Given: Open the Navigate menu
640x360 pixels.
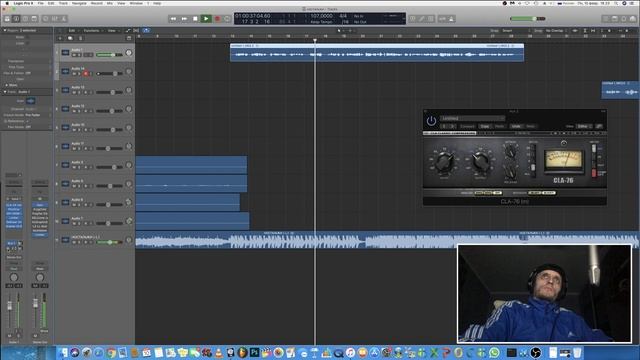Looking at the screenshot, I should (79, 3).
